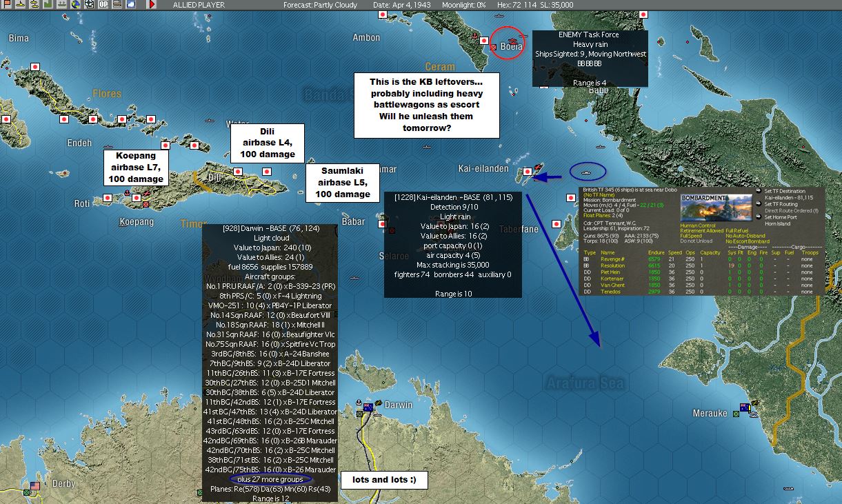Viewport: 842px width, 504px height.
Task: Select the Derby base flag icon
Action: point(34,487)
